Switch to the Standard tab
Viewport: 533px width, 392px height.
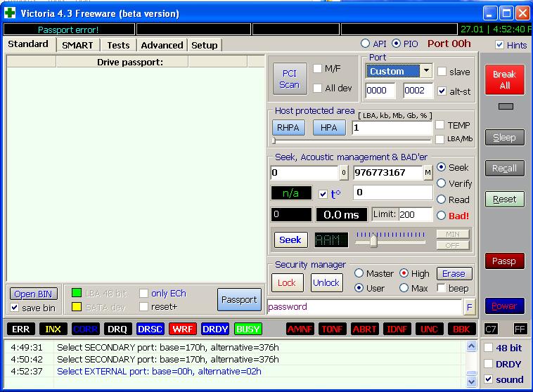pyautogui.click(x=28, y=44)
